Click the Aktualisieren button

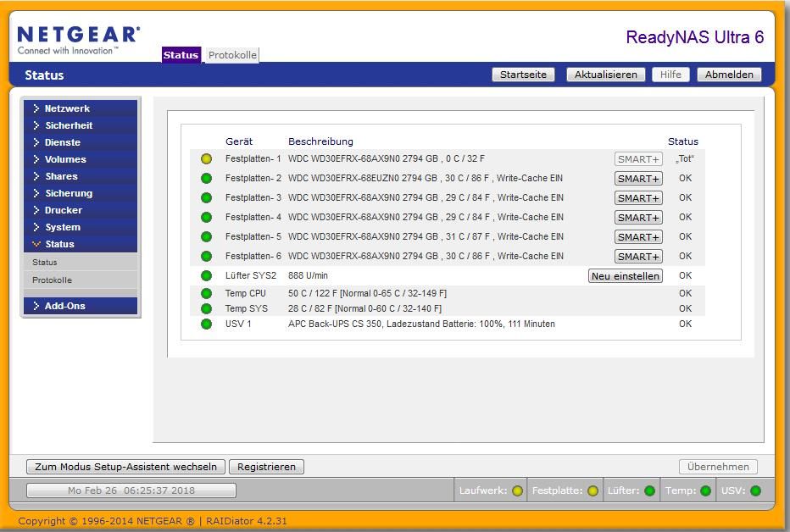pyautogui.click(x=605, y=75)
